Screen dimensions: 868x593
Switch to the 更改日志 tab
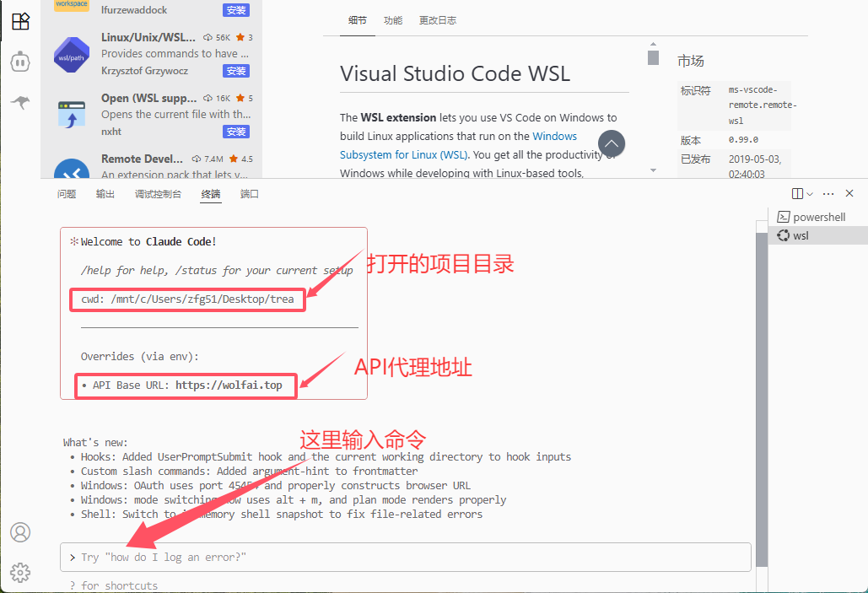coord(437,20)
